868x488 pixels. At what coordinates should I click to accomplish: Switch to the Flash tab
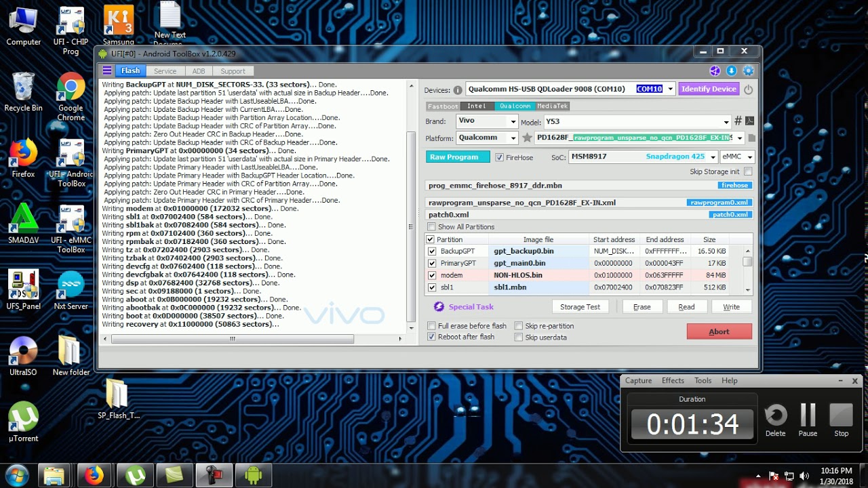tap(131, 70)
